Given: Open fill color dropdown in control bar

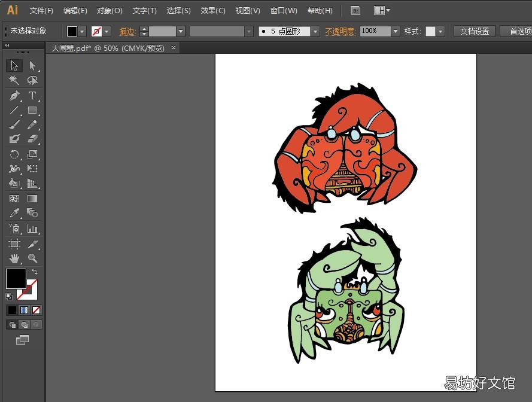Looking at the screenshot, I should click(83, 32).
